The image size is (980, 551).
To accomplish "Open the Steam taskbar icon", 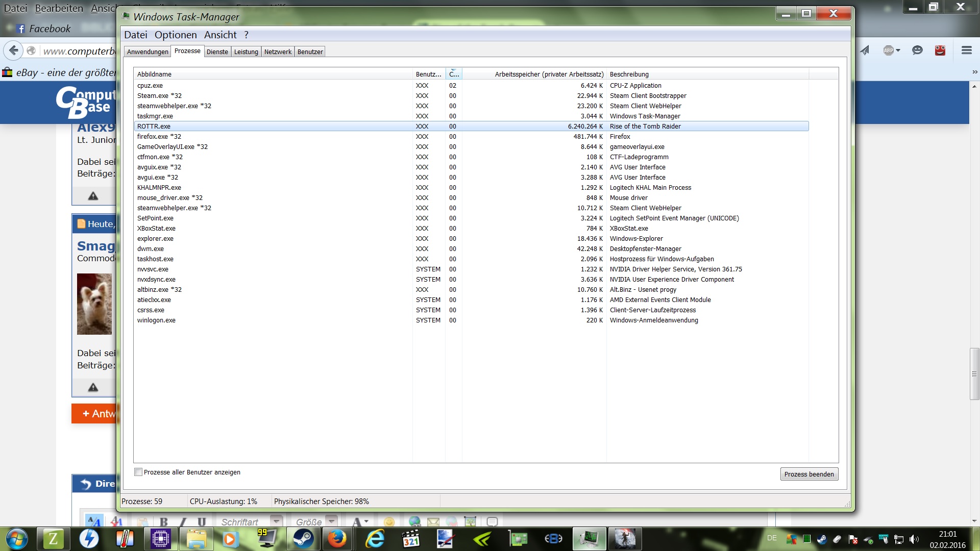I will [303, 539].
